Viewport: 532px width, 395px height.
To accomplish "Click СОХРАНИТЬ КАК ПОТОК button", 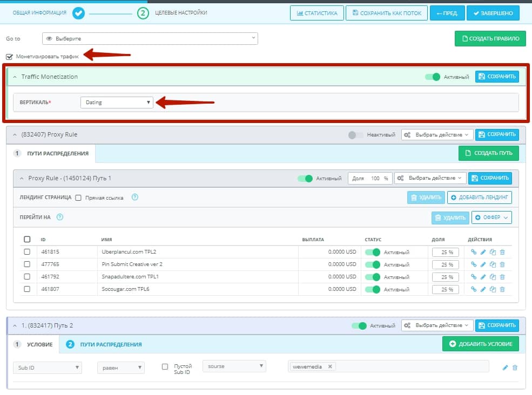I will [x=387, y=13].
